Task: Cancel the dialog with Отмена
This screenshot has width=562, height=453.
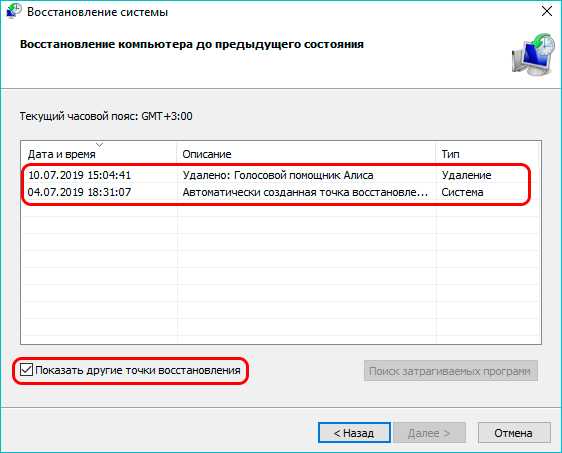Action: (514, 433)
